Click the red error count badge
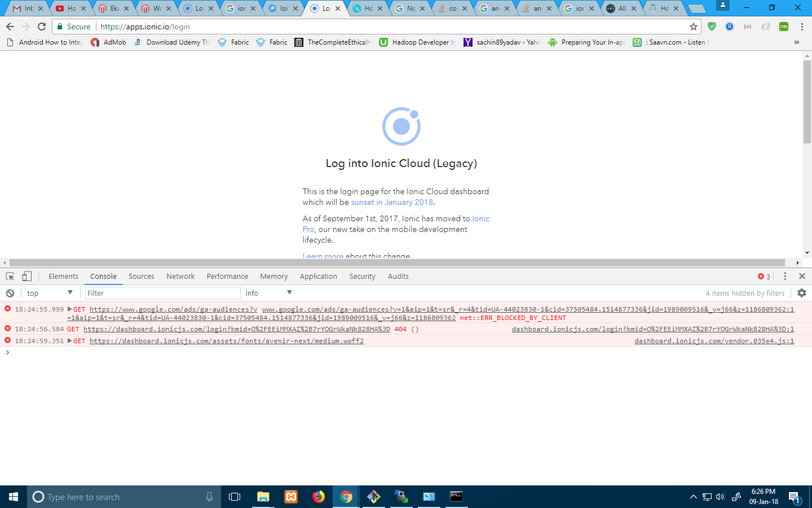 click(x=764, y=277)
